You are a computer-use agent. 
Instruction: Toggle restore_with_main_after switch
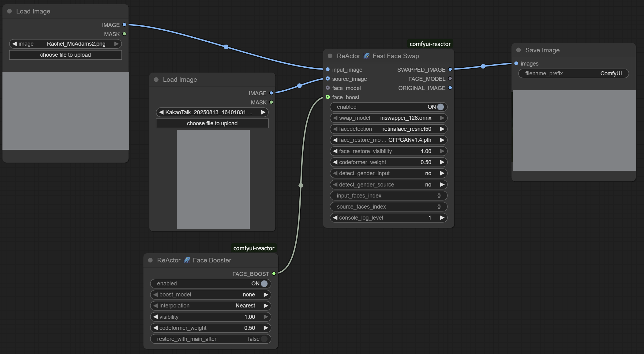[264, 339]
